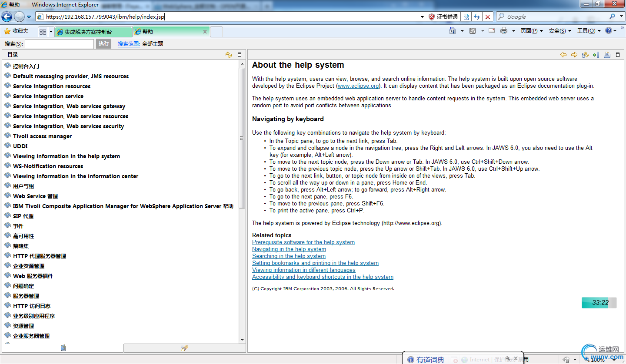
Task: Toggle Compatibility View in address bar
Action: (x=466, y=17)
